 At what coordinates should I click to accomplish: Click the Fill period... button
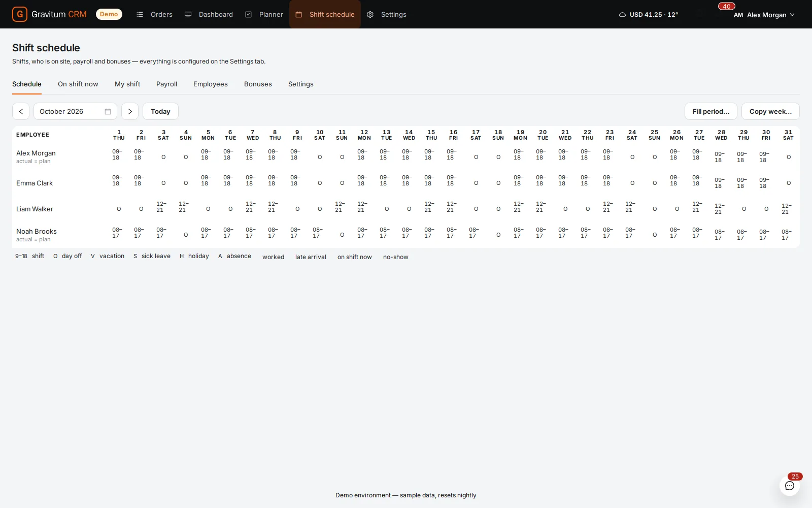pyautogui.click(x=711, y=111)
